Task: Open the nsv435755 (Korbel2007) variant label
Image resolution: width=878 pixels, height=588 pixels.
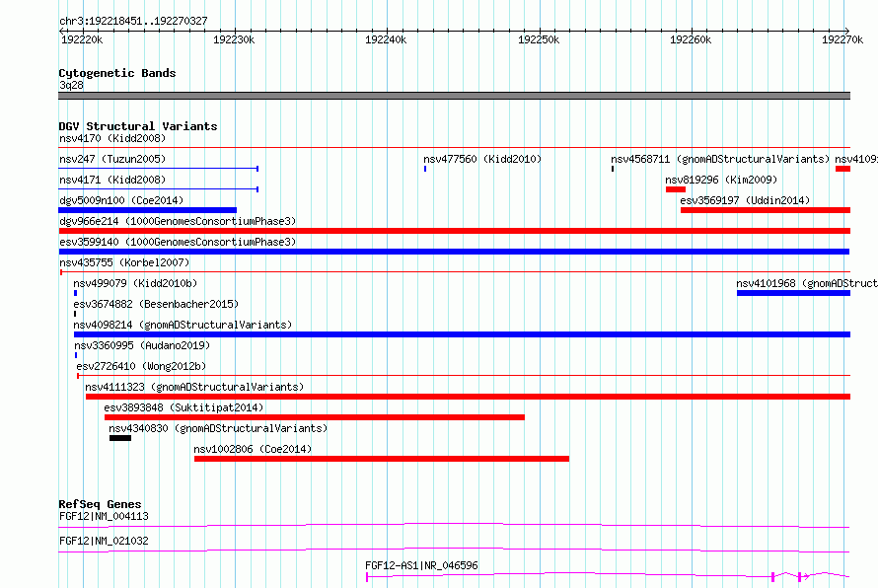Action: pyautogui.click(x=124, y=262)
